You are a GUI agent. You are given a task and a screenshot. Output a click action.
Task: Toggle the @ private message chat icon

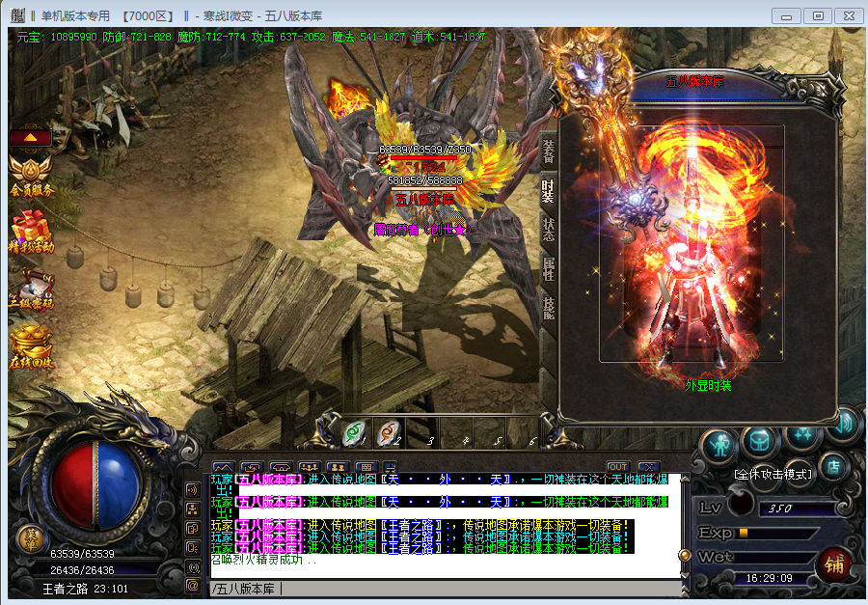(x=193, y=586)
